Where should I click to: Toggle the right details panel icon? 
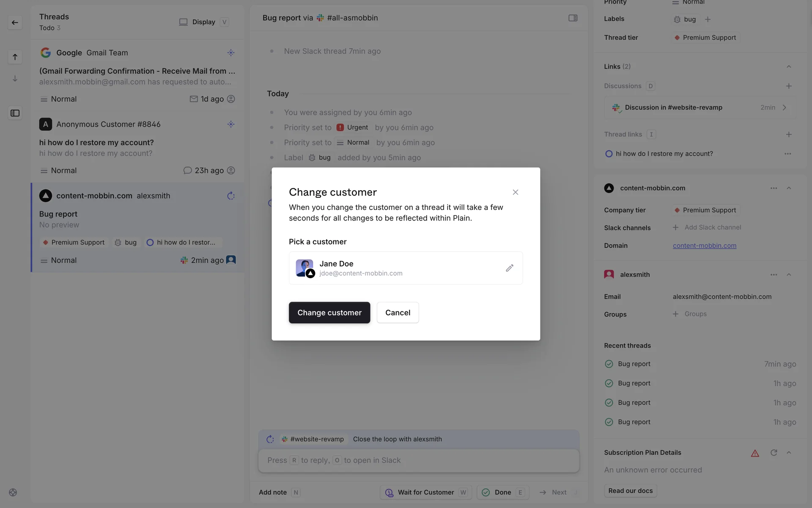tap(573, 18)
